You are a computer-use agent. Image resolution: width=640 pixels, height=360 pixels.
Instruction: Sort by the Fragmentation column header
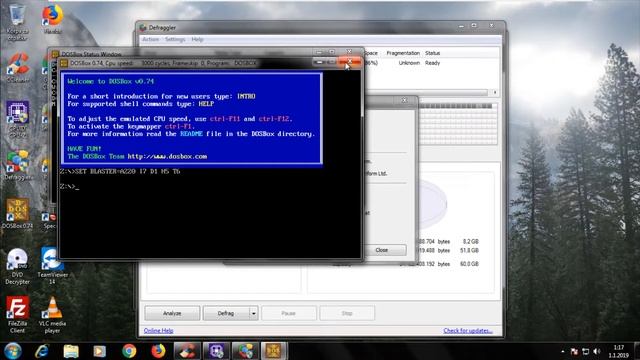(403, 53)
